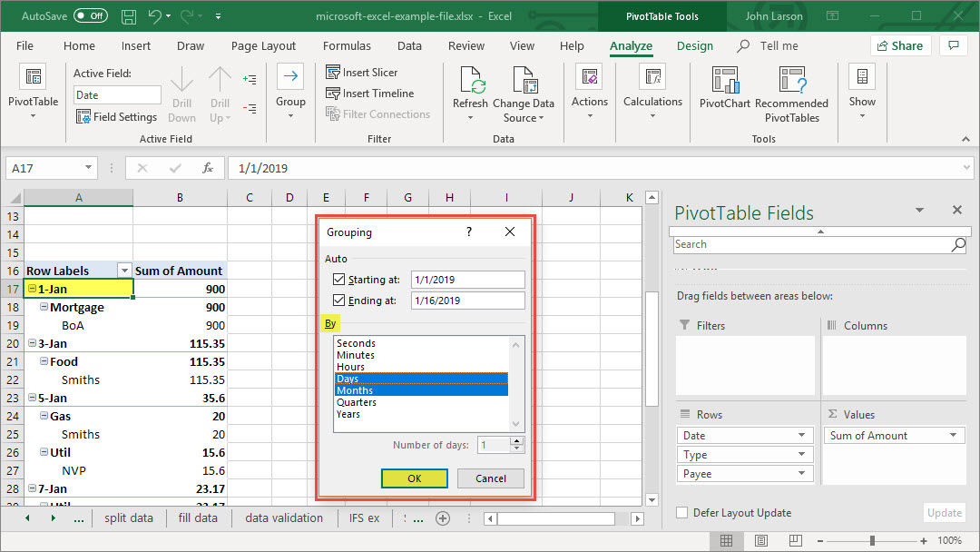This screenshot has width=980, height=552.
Task: Enable Defer Layout Update checkbox
Action: click(682, 513)
